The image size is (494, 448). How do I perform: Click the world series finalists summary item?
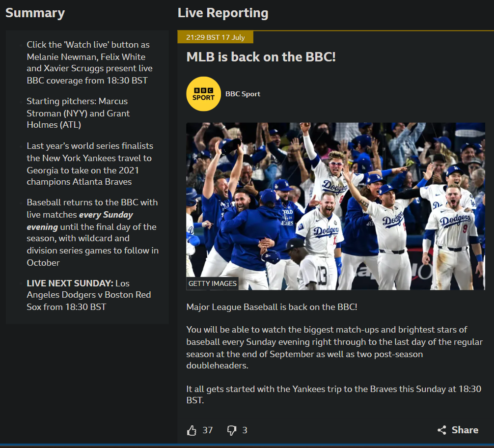(x=90, y=164)
